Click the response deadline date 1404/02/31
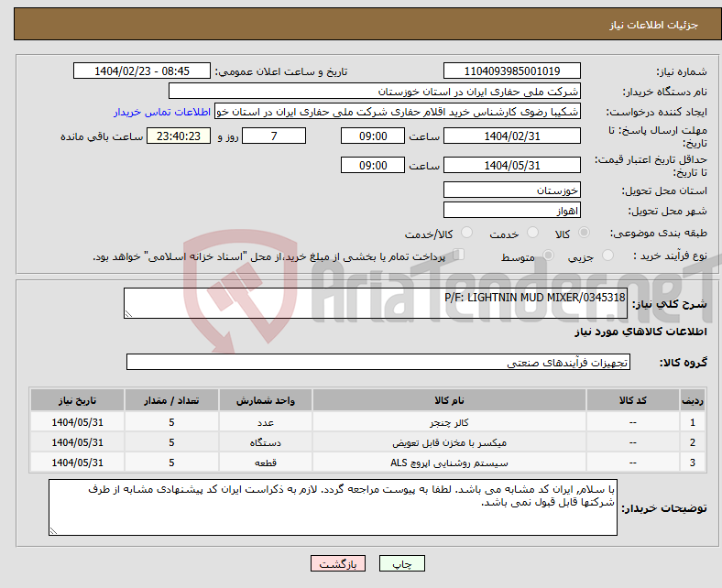722x588 pixels. pos(511,136)
